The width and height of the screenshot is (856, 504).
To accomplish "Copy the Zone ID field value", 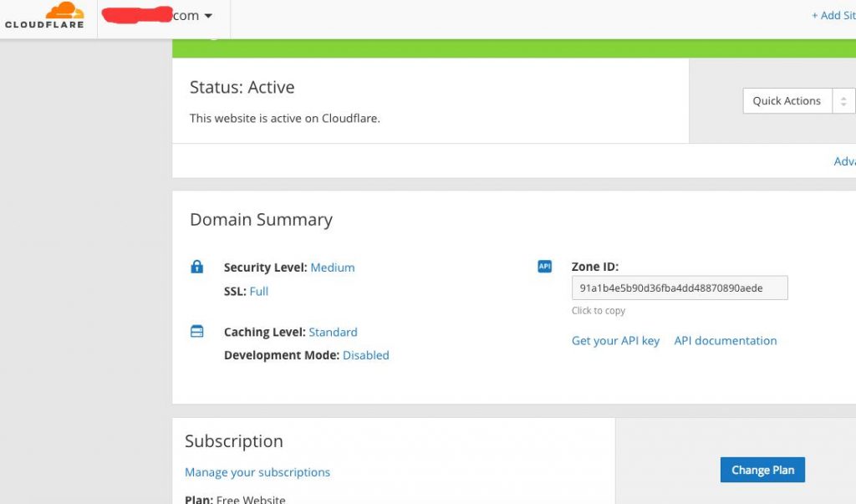I will [x=680, y=288].
